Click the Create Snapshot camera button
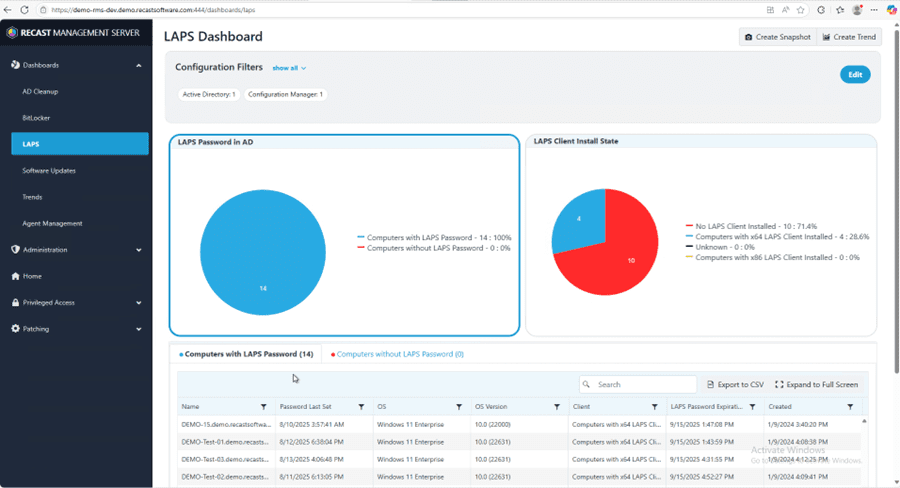 777,37
